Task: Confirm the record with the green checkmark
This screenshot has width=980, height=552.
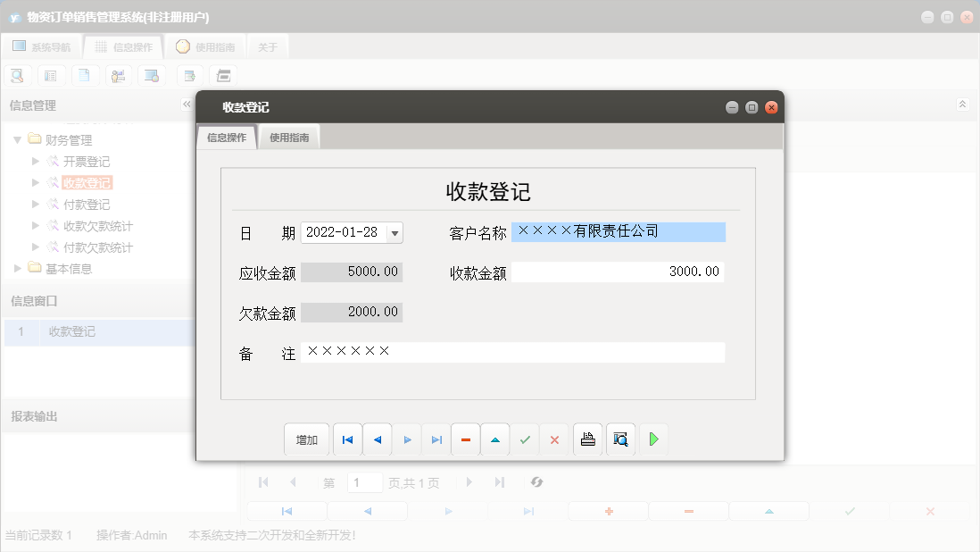Action: point(525,439)
